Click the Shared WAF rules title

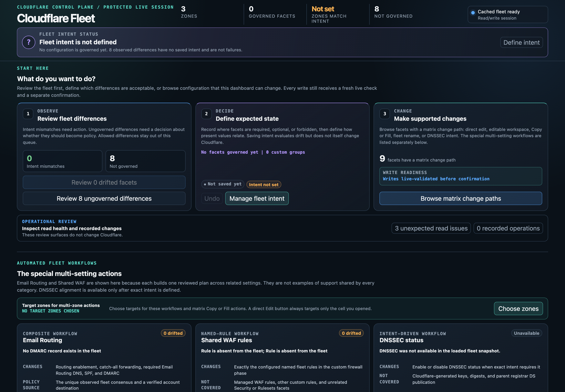click(226, 340)
